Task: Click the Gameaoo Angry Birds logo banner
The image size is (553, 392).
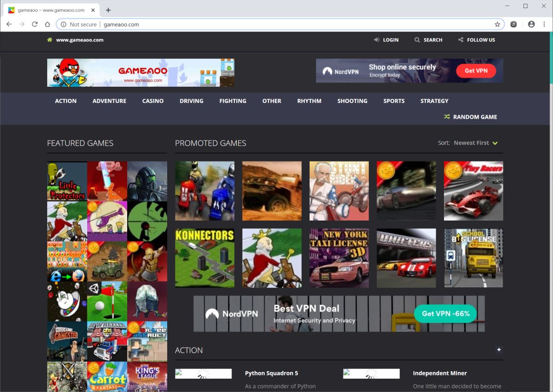Action: (x=141, y=72)
